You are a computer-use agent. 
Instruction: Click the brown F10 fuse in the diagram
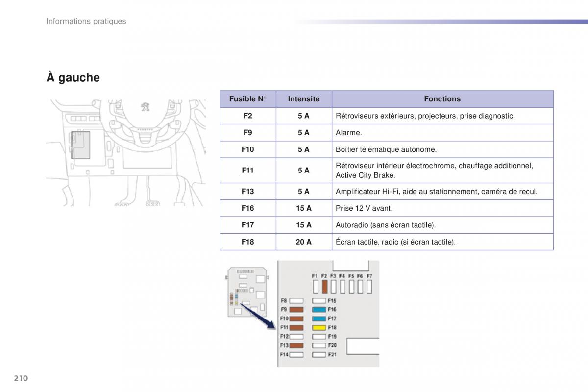pyautogui.click(x=296, y=318)
